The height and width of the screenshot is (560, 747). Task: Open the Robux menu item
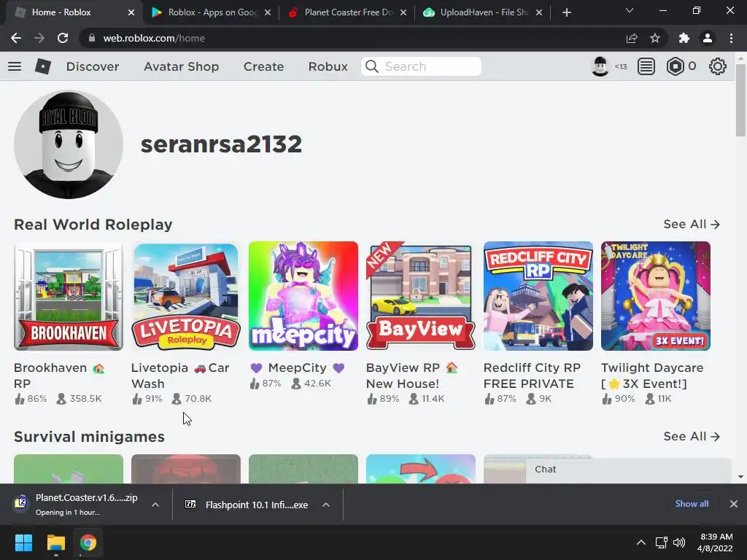(328, 66)
